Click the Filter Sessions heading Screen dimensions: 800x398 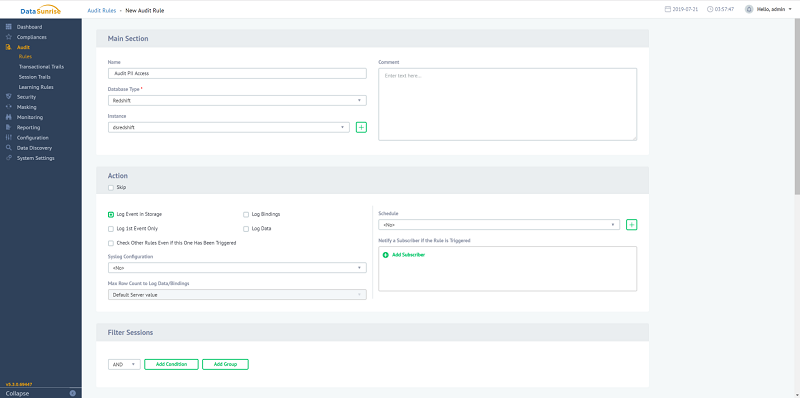(130, 332)
